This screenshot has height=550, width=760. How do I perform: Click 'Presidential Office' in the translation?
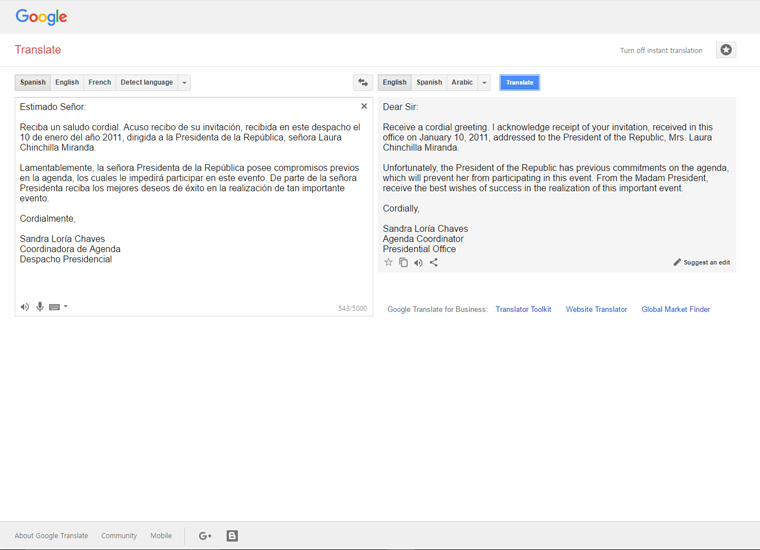point(419,249)
